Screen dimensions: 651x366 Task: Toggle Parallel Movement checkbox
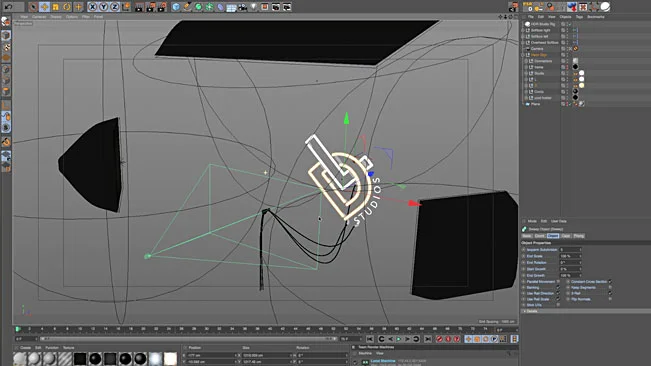[x=558, y=282]
